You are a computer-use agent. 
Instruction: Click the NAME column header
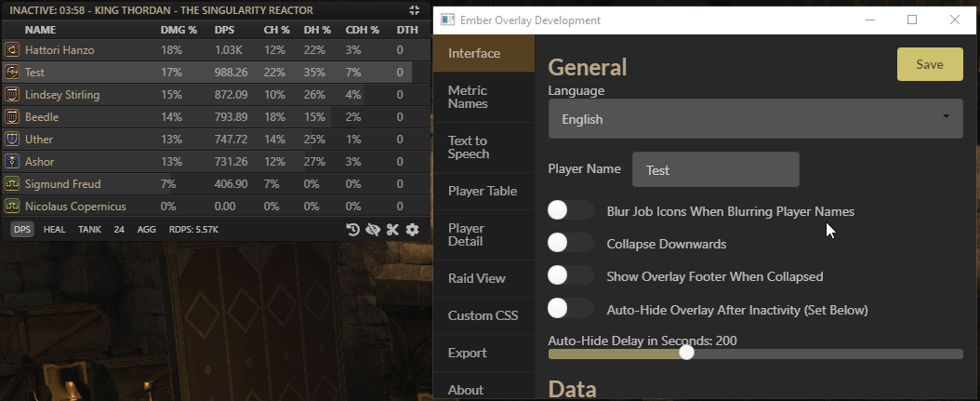(x=40, y=30)
